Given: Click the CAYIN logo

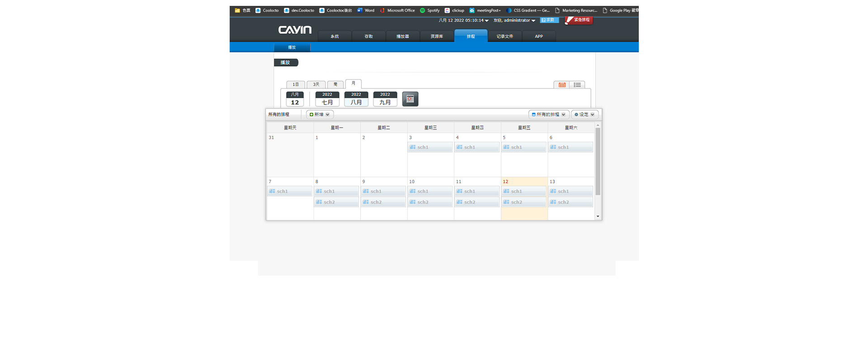Looking at the screenshot, I should pyautogui.click(x=295, y=30).
